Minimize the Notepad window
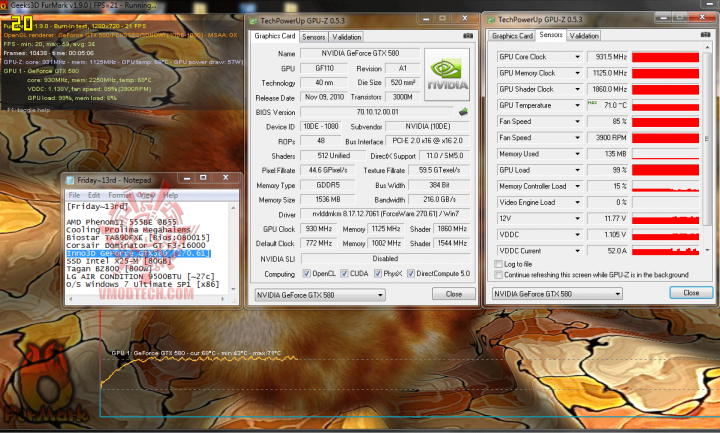The height and width of the screenshot is (433, 720). (186, 178)
